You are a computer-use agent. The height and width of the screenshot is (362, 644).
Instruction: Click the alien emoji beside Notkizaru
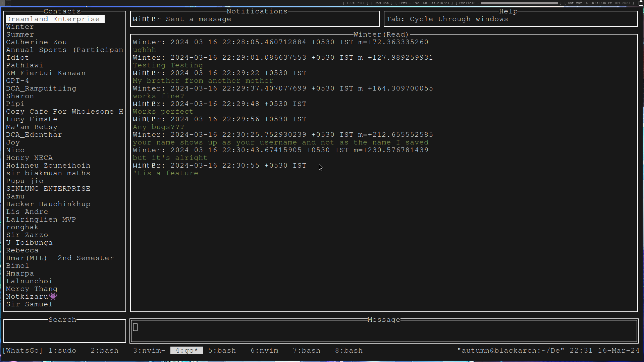(x=53, y=297)
